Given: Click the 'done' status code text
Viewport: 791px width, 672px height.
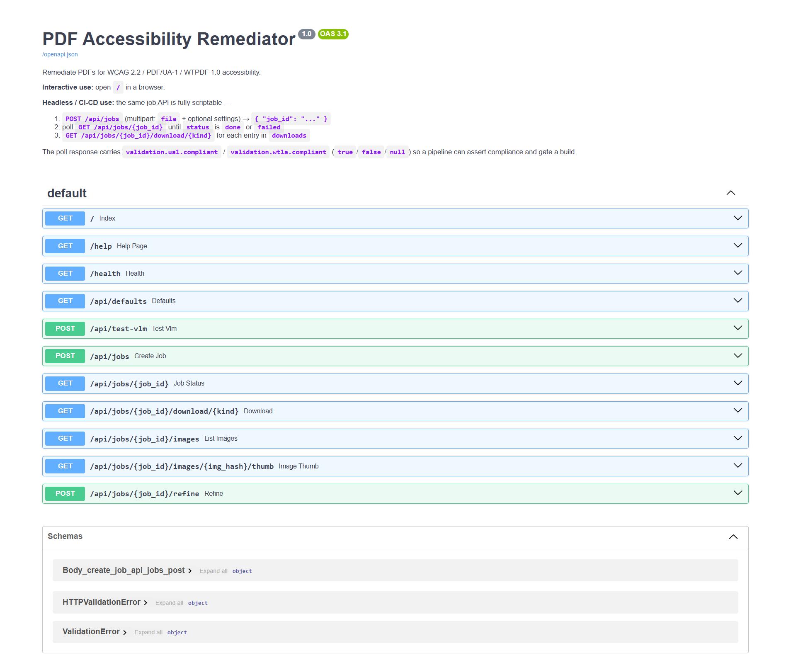Looking at the screenshot, I should (x=233, y=127).
